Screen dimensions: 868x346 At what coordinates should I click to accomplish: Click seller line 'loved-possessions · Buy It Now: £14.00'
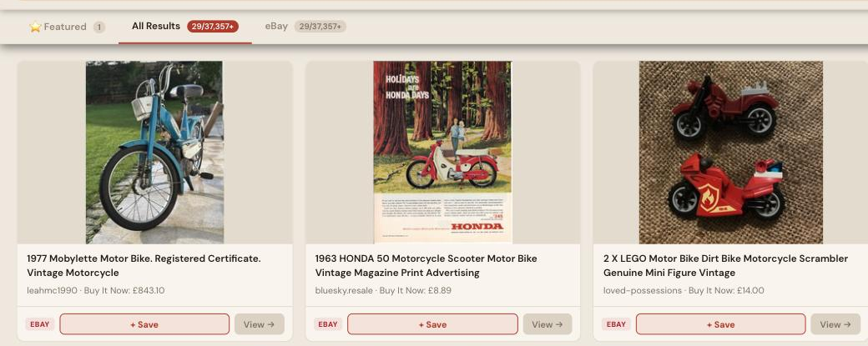pyautogui.click(x=684, y=290)
